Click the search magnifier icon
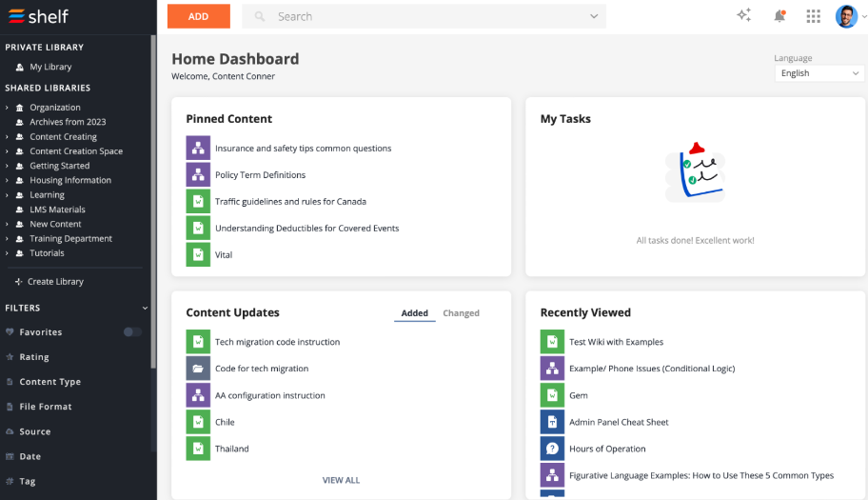This screenshot has width=868, height=500. (x=260, y=16)
